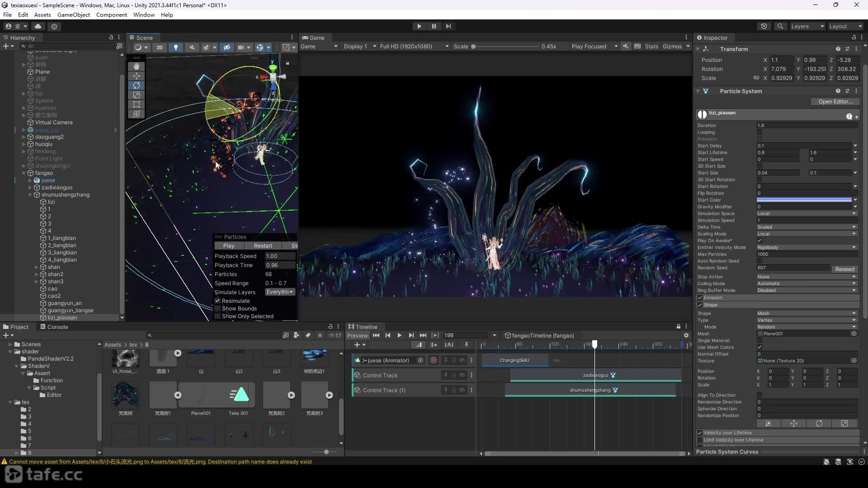The image size is (868, 488).
Task: Enable Show Only Selected checkbox
Action: coord(217,316)
